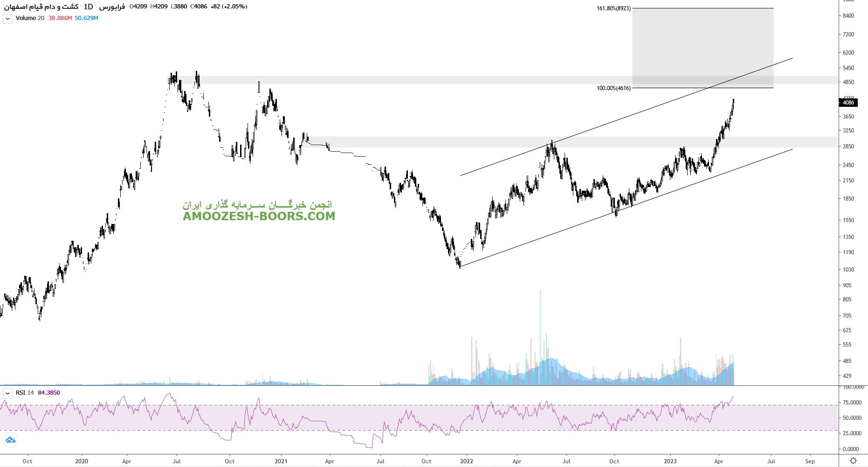Select the 161.80%(8923) Fibonacci level label
The image size is (868, 467).
[613, 8]
